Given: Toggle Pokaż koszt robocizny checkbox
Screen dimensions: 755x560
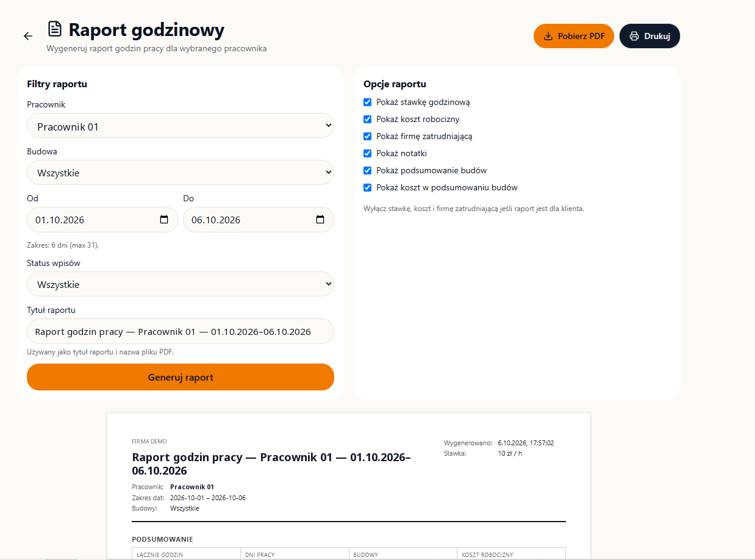Looking at the screenshot, I should [x=367, y=119].
